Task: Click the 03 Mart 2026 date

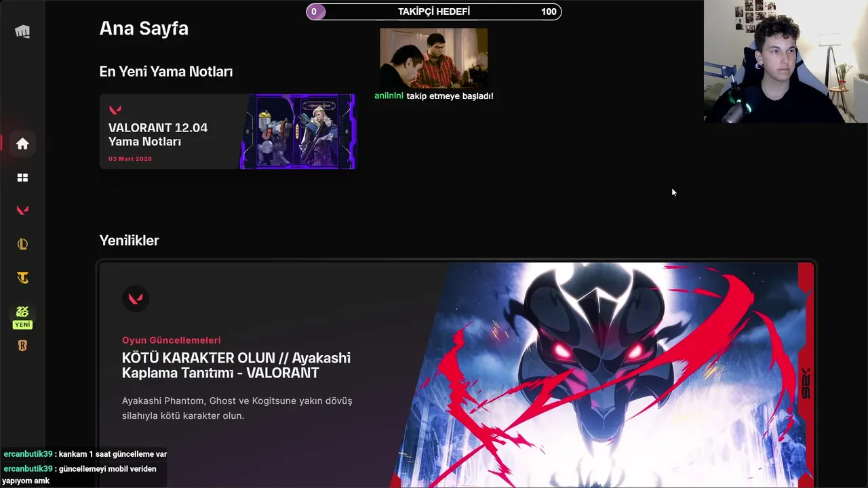Action: tap(130, 159)
